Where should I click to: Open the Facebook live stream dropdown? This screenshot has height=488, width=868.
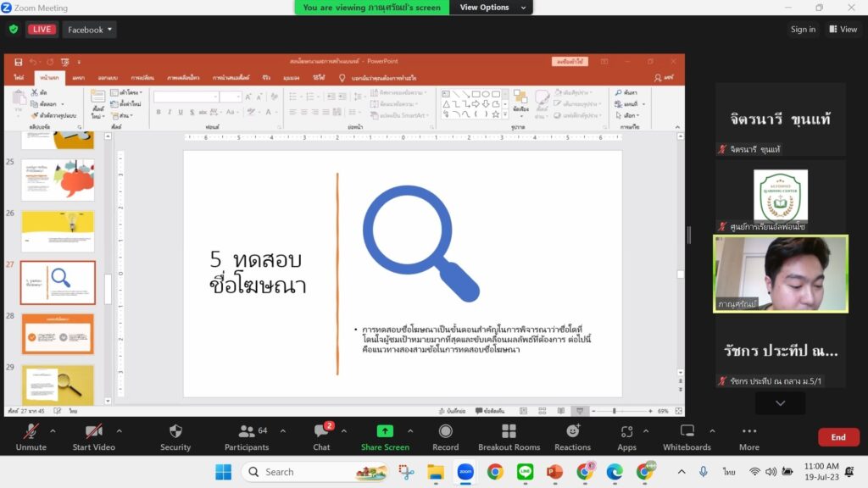click(90, 30)
